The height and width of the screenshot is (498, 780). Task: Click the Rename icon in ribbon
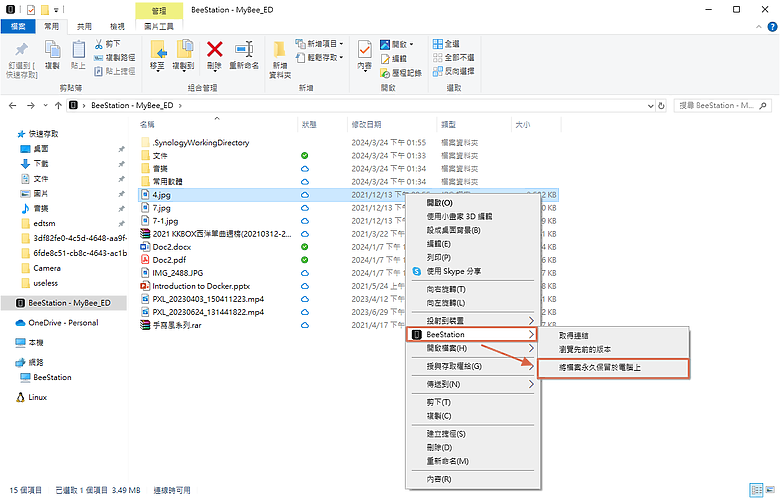(x=244, y=49)
